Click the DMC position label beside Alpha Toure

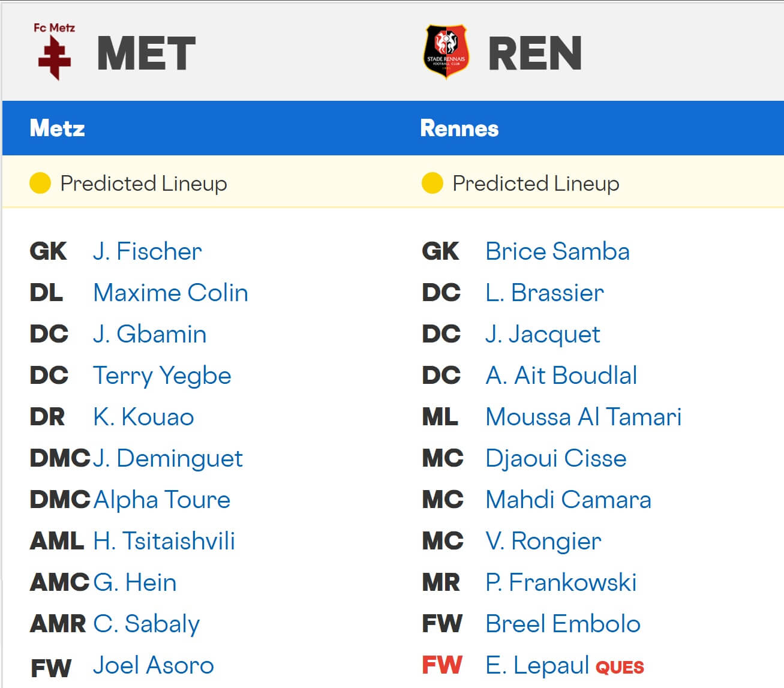point(59,500)
